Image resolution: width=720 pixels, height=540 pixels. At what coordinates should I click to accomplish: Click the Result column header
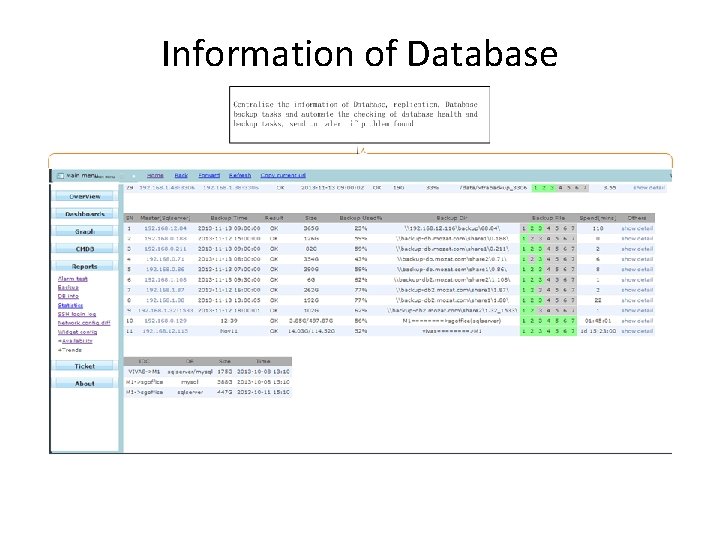(x=274, y=218)
